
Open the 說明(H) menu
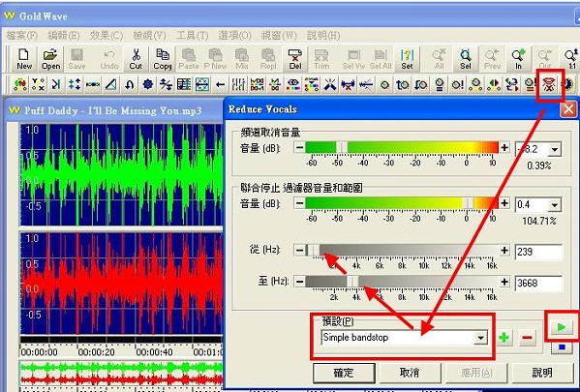(x=323, y=36)
